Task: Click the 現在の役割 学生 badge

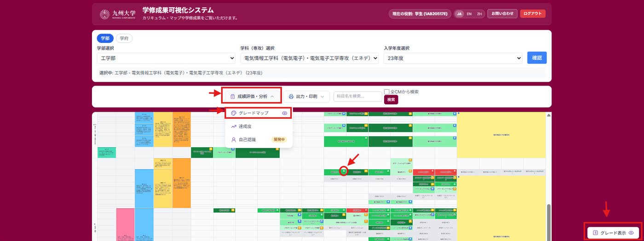Action: coord(420,14)
